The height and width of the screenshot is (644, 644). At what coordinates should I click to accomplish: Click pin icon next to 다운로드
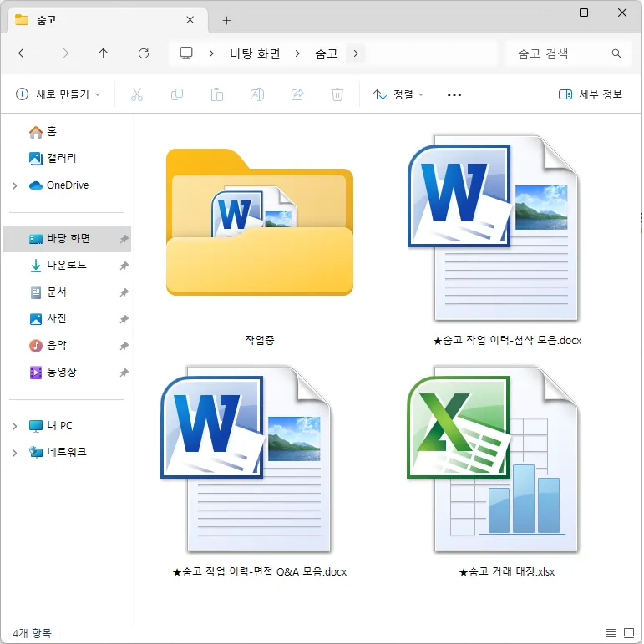tap(124, 266)
